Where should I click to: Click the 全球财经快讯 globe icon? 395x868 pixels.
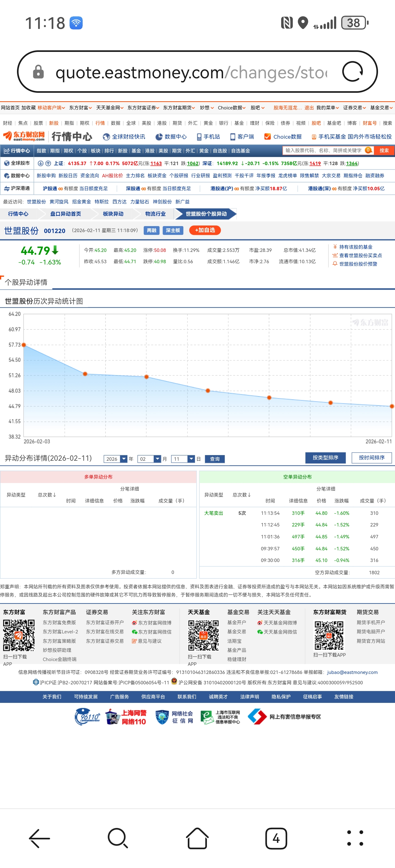coord(107,136)
